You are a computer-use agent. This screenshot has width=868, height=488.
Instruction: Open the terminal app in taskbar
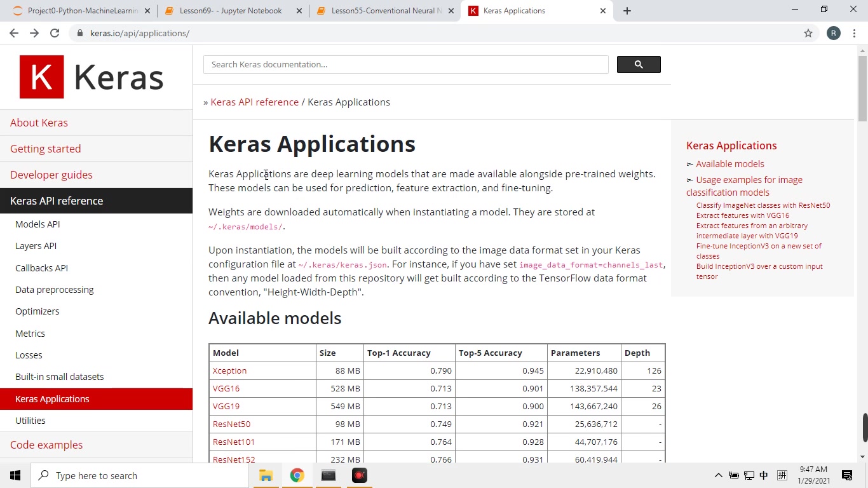point(328,475)
